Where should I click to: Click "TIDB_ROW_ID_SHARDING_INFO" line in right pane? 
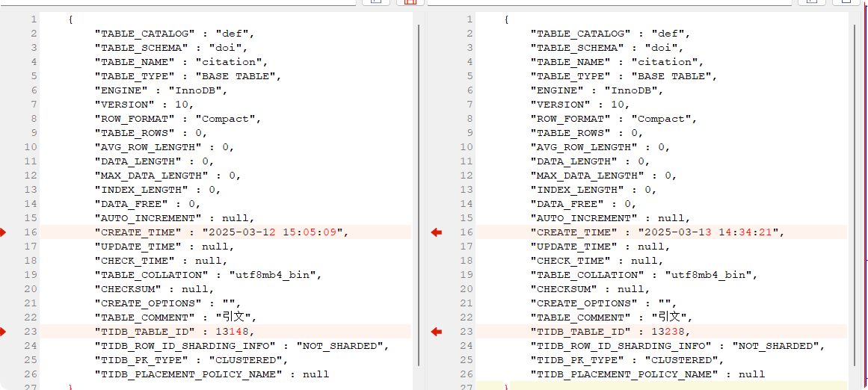point(678,346)
